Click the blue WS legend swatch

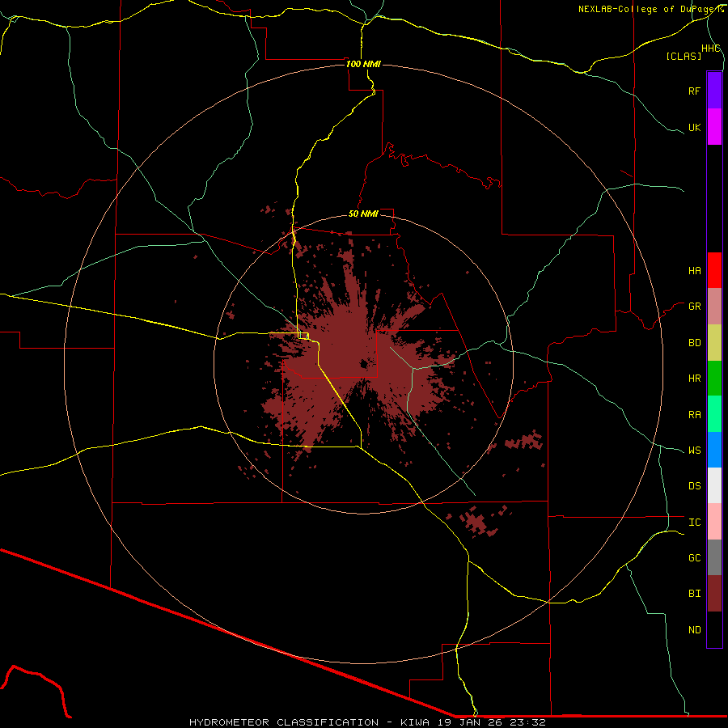[714, 450]
